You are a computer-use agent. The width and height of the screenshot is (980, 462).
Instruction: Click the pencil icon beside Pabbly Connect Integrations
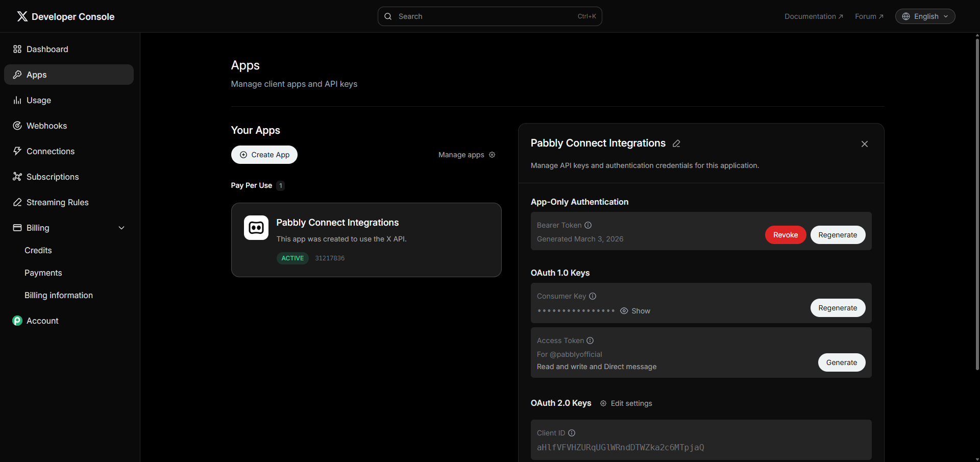[676, 143]
